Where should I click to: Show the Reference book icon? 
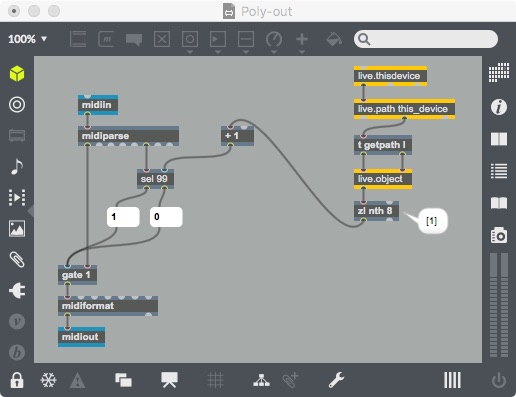[x=499, y=203]
